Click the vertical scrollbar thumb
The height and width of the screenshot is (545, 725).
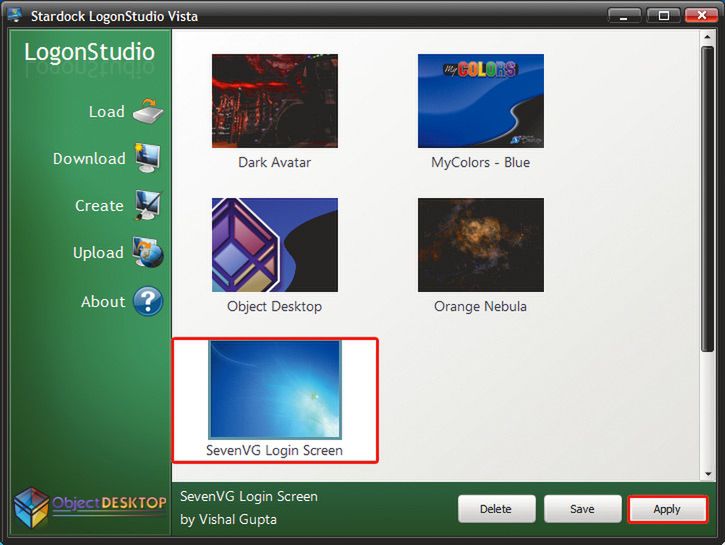[707, 199]
